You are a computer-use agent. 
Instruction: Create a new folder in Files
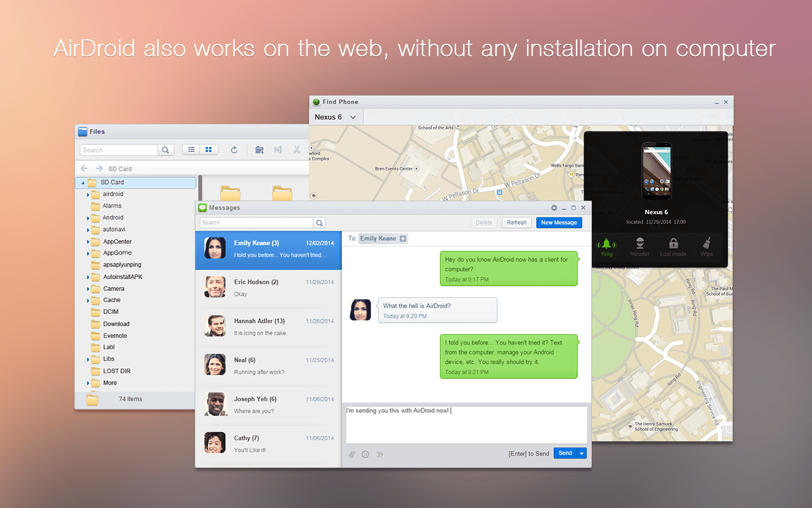pos(259,150)
